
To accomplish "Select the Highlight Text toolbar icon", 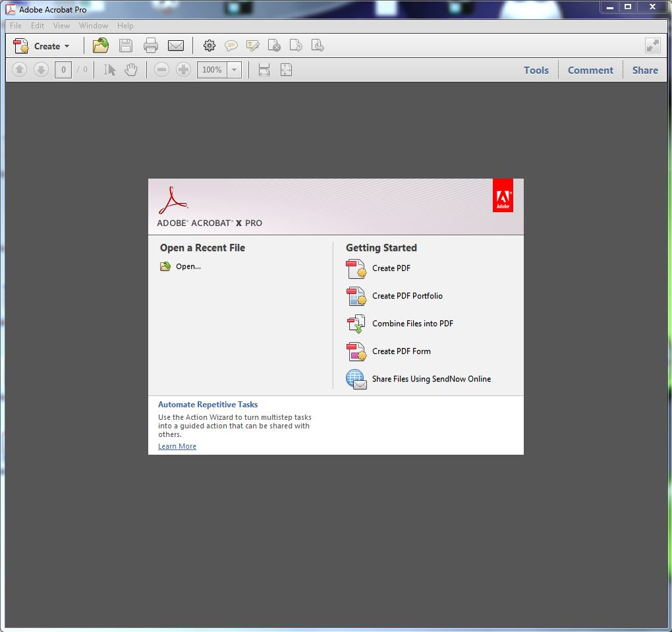I will (x=253, y=45).
